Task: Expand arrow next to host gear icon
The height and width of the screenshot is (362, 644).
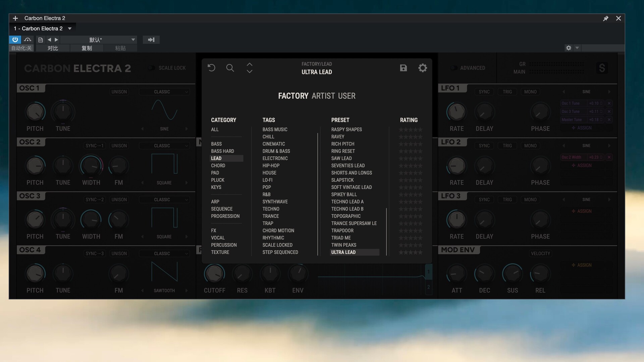Action: click(x=577, y=48)
